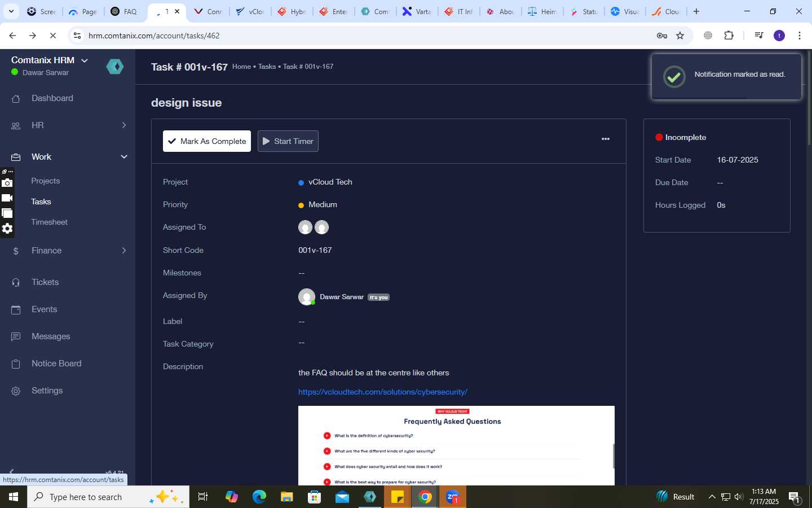Open a new browser tab

pos(696,11)
